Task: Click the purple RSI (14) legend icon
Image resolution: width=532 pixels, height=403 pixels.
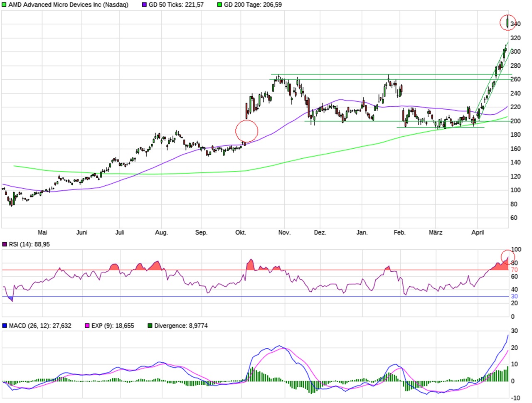Action: click(x=4, y=244)
